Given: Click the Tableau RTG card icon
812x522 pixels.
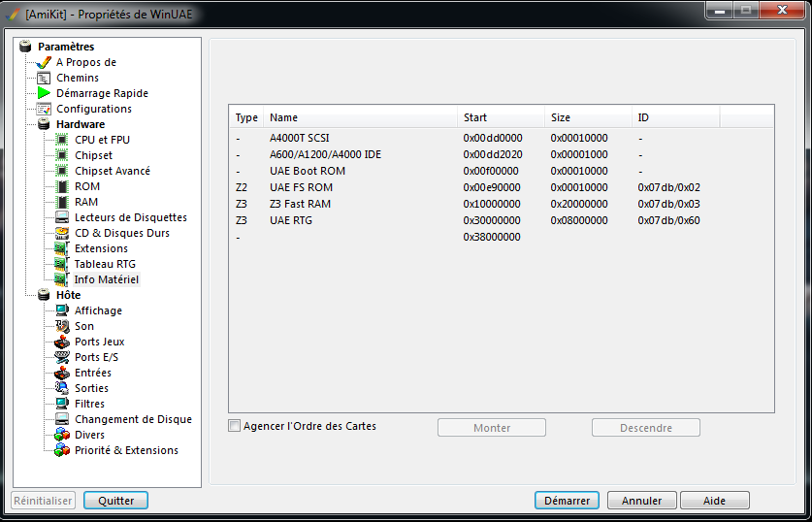Looking at the screenshot, I should (62, 264).
